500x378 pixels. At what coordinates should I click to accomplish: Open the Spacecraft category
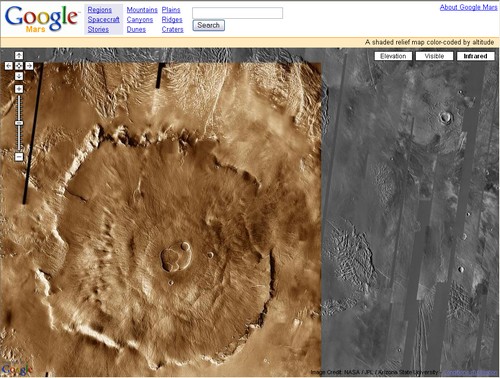point(104,20)
